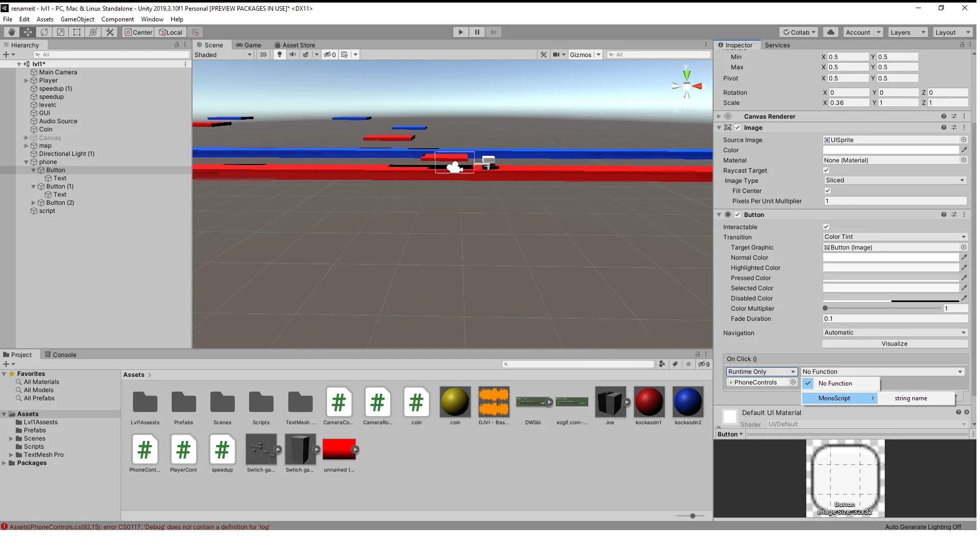The height and width of the screenshot is (550, 980).
Task: Select the Hand tool in the toolbar
Action: point(11,32)
